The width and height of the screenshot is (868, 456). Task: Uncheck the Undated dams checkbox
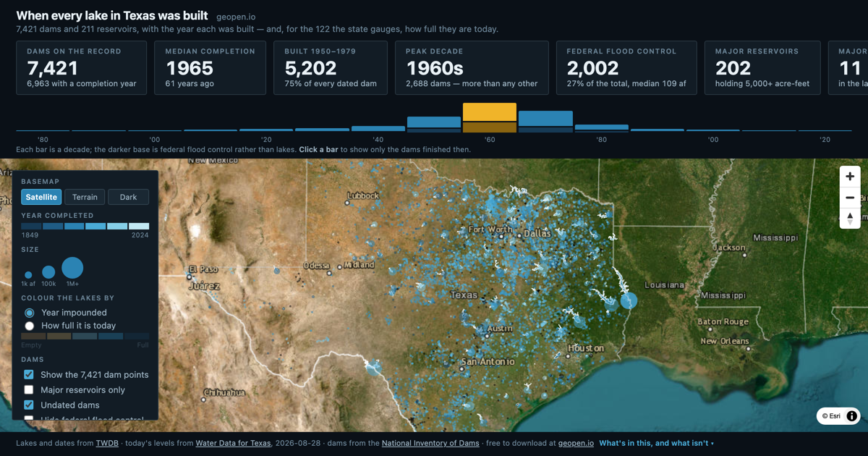pyautogui.click(x=29, y=405)
